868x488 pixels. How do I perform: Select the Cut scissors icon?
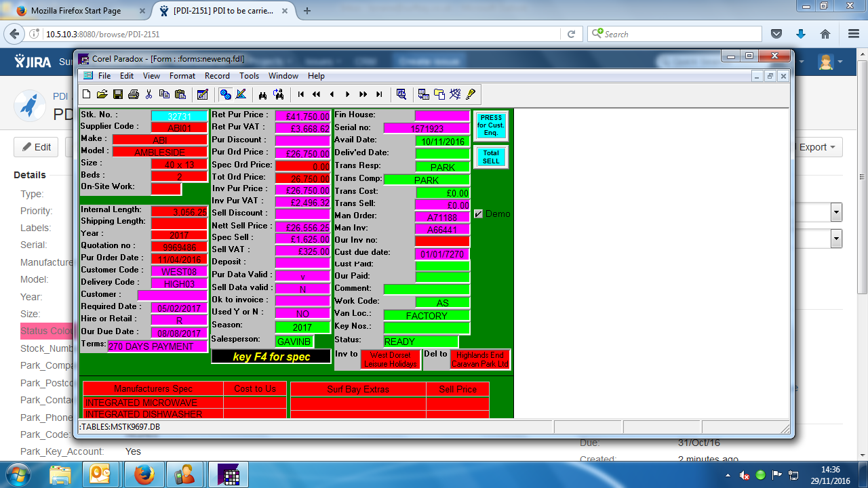[149, 94]
